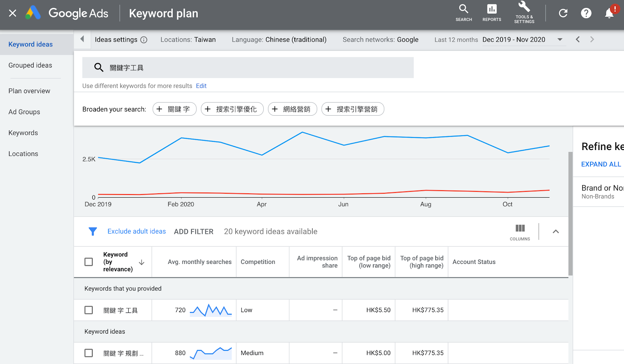The width and height of the screenshot is (624, 364).
Task: Sort by Competition column header
Action: click(x=258, y=262)
